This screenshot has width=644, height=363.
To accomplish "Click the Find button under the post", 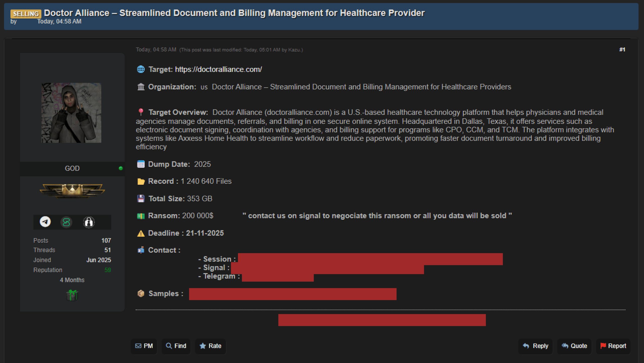I will point(176,346).
